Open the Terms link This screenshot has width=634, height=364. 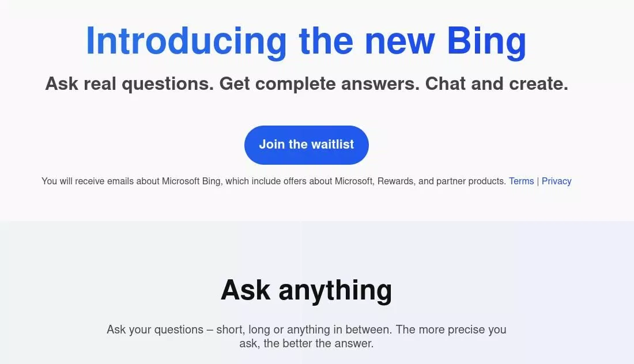[521, 181]
